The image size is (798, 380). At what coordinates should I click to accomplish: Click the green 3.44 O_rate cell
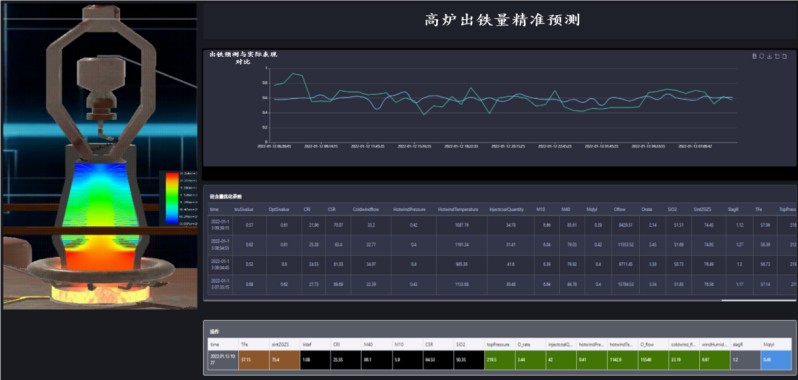[530, 360]
